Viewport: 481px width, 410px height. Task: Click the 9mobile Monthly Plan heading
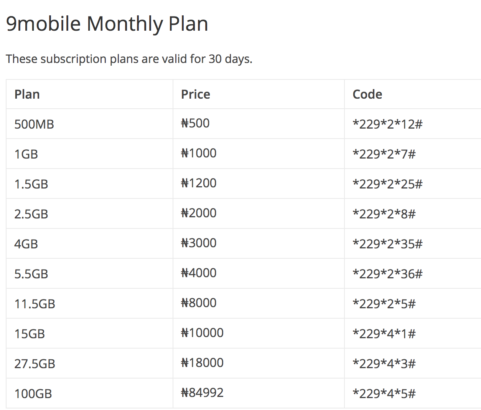(107, 24)
